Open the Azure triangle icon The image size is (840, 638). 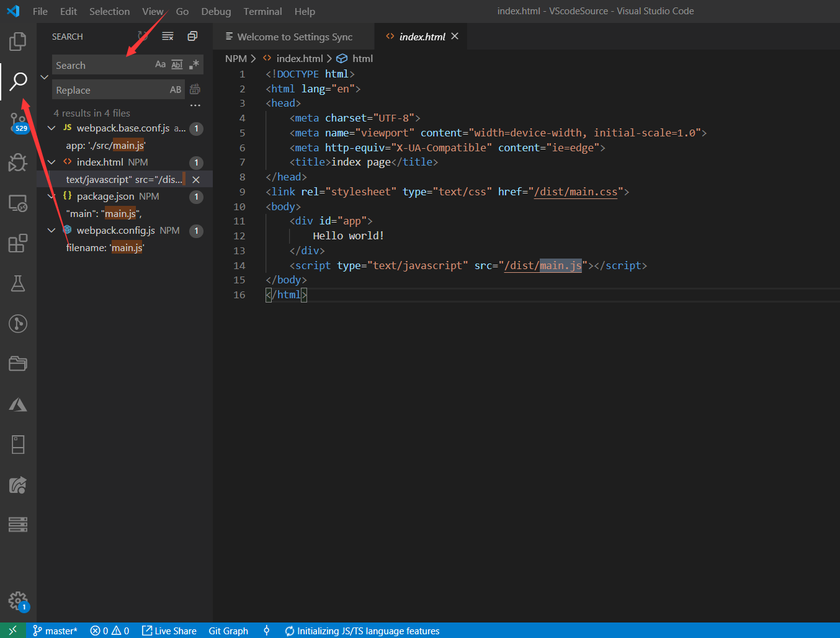coord(18,404)
